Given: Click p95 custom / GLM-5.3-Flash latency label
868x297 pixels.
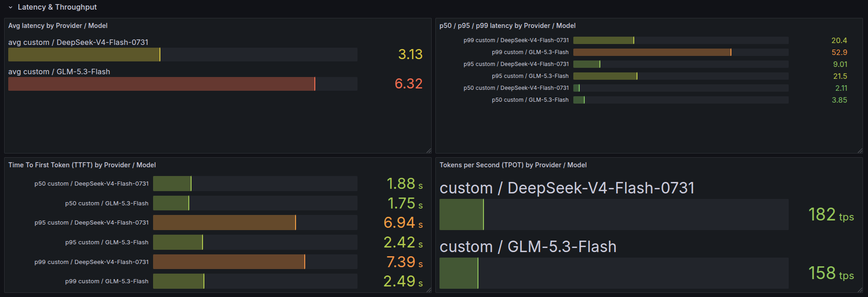Looking at the screenshot, I should tap(530, 76).
